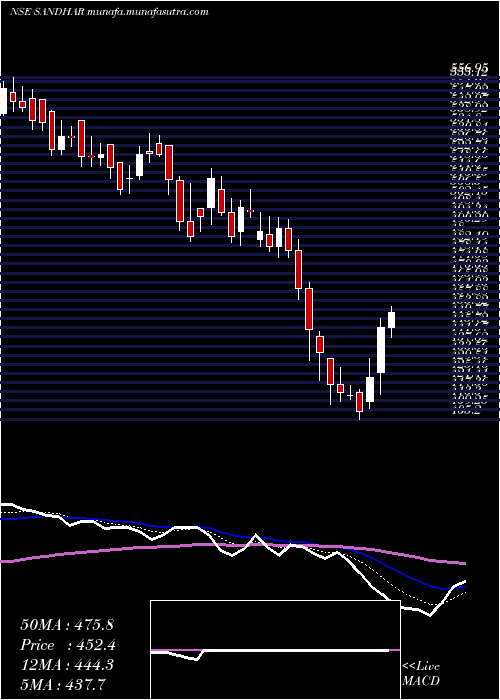Click the 556.95 top price label

pos(468,66)
